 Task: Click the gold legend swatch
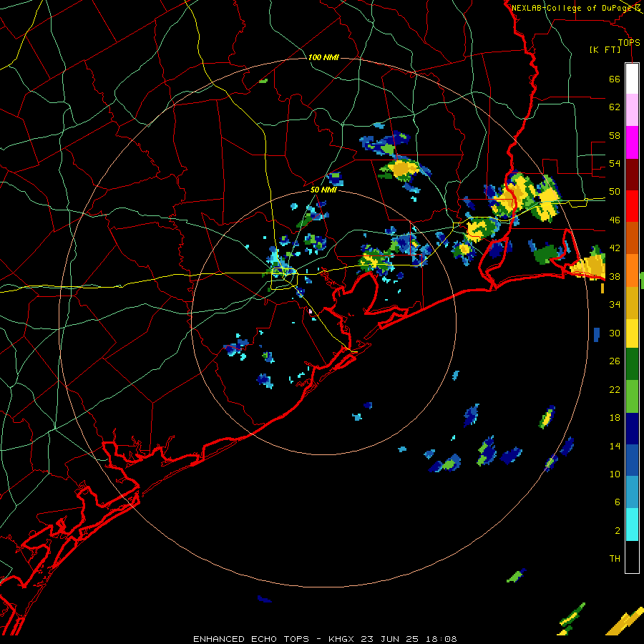(x=632, y=302)
